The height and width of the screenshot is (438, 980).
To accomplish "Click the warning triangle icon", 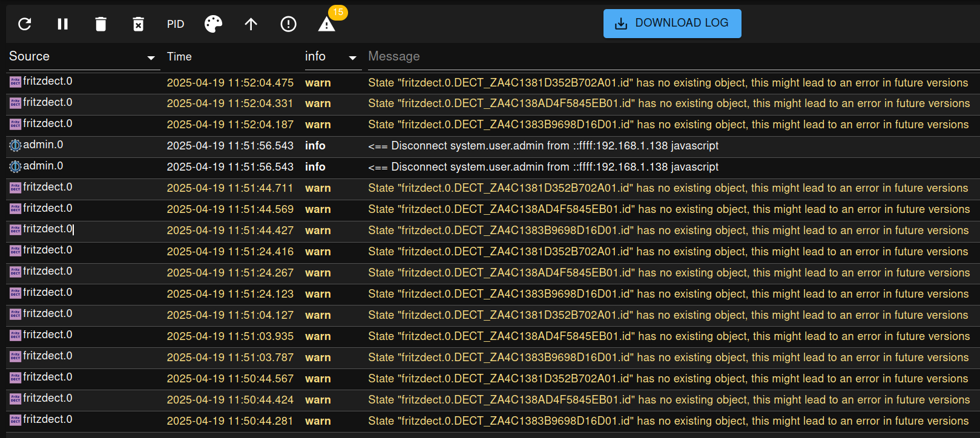I will click(326, 25).
